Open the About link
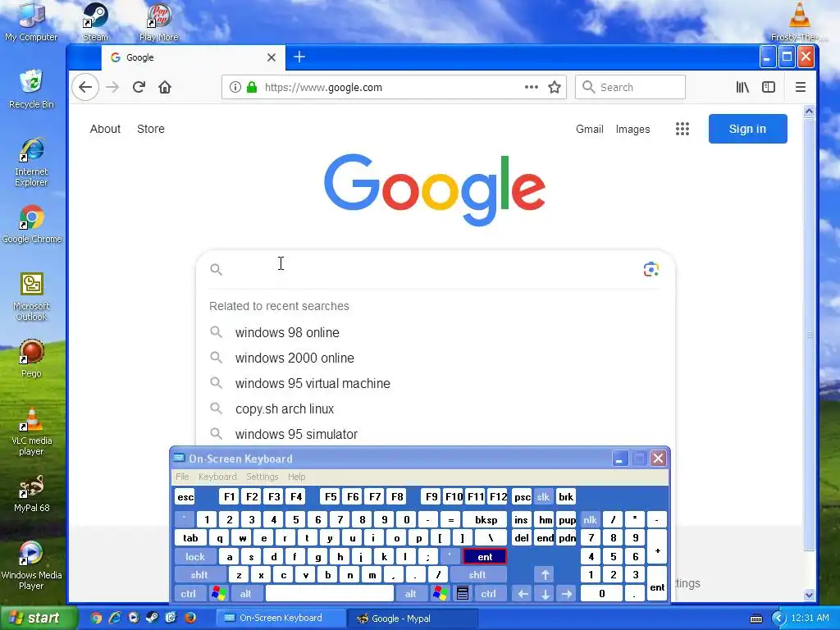Screen dimensions: 840x630 pyautogui.click(x=105, y=129)
